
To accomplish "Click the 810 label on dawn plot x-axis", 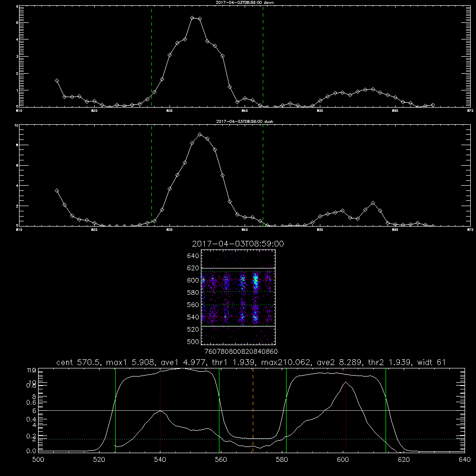I will (19, 111).
